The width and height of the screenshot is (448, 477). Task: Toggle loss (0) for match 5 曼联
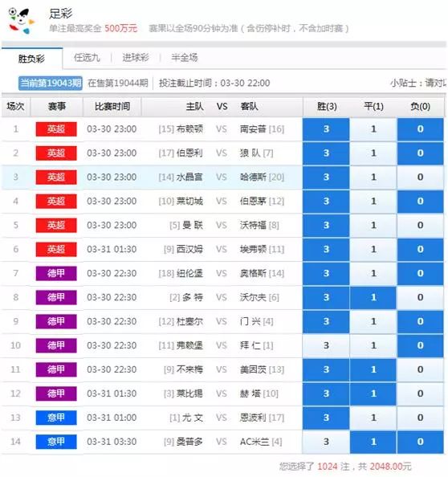click(420, 225)
